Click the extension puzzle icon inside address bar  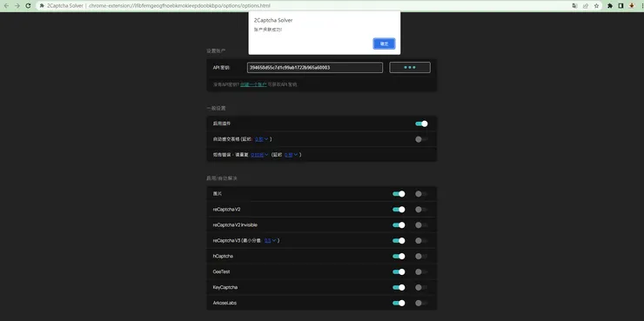42,6
